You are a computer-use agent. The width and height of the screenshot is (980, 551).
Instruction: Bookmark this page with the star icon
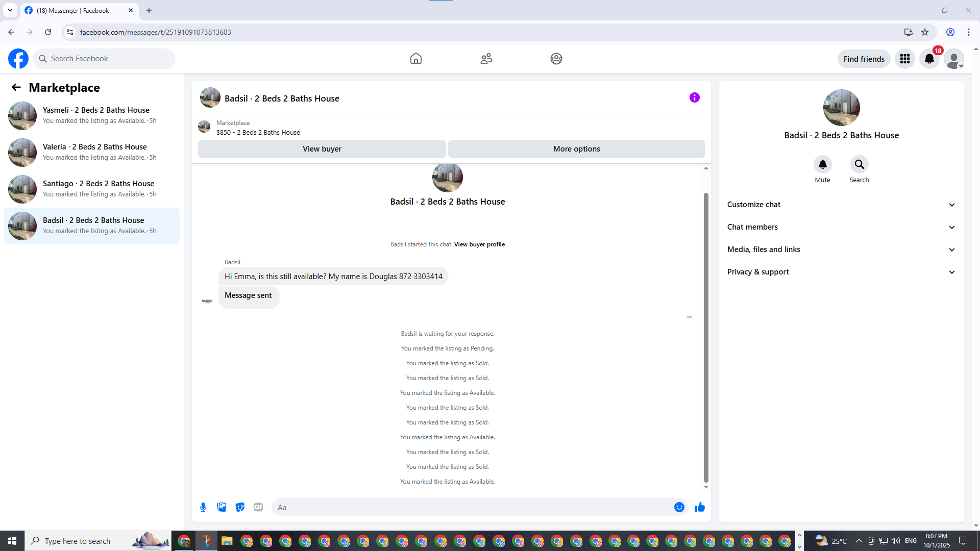click(x=925, y=32)
